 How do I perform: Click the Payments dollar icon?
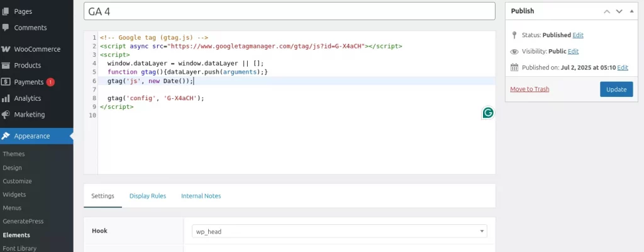[6, 82]
